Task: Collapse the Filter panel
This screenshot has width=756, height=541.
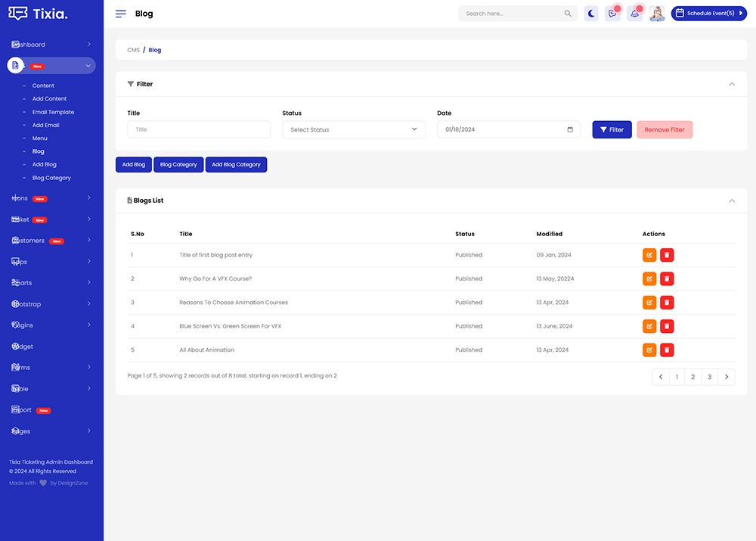Action: coord(731,84)
